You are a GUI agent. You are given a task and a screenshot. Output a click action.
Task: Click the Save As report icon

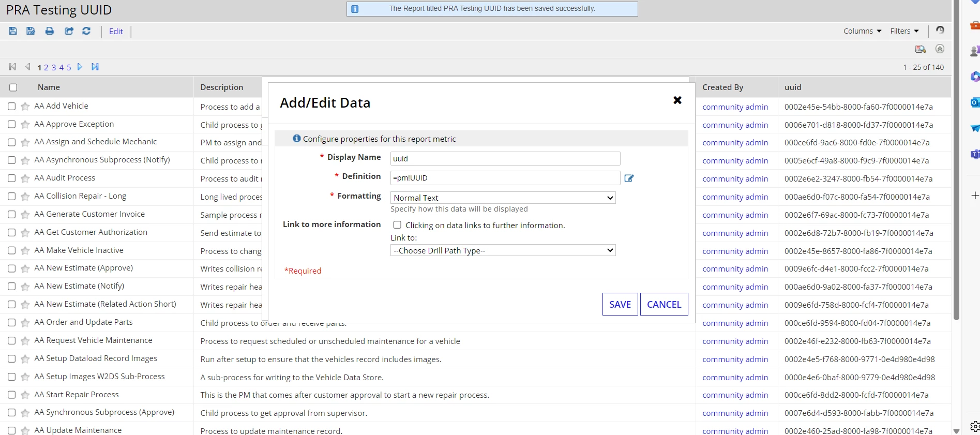(31, 31)
